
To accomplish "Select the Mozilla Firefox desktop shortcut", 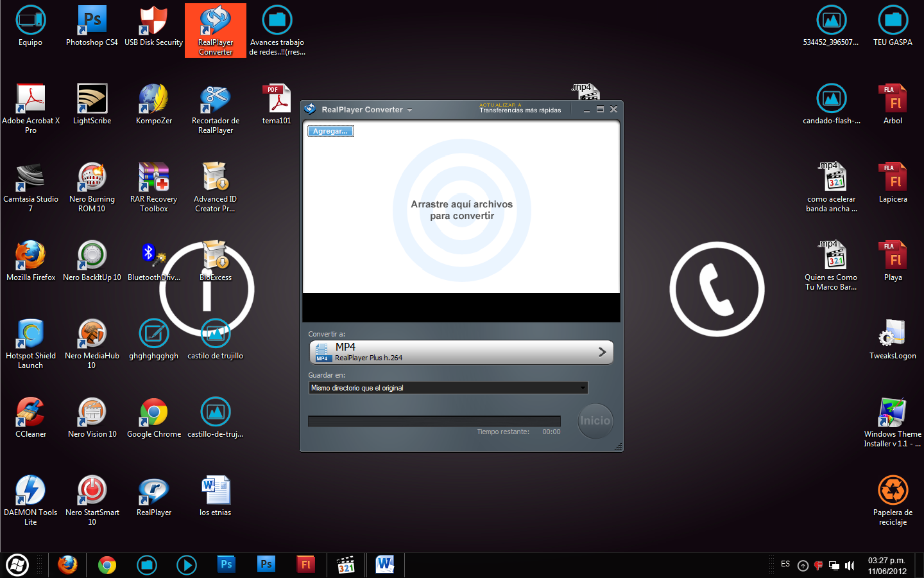I will 31,261.
